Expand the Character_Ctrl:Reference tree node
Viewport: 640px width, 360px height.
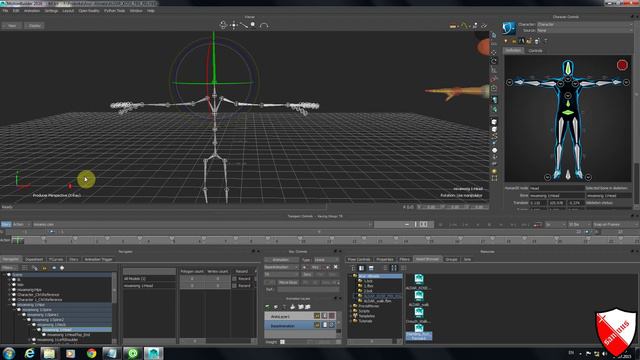(9, 295)
